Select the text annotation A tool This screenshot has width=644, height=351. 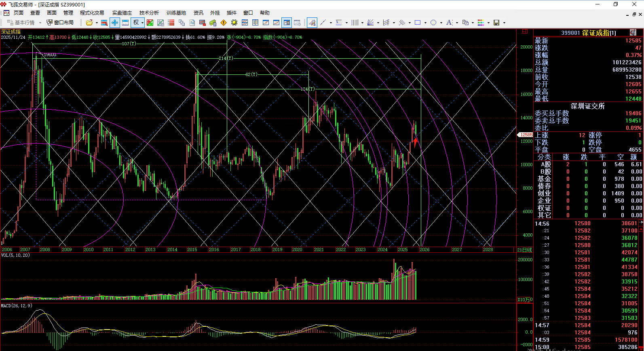[x=449, y=23]
